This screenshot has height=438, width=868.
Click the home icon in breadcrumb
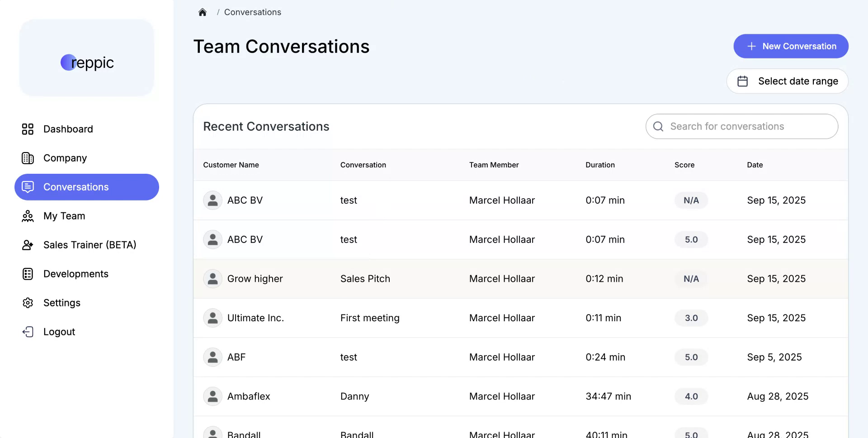[x=203, y=12]
